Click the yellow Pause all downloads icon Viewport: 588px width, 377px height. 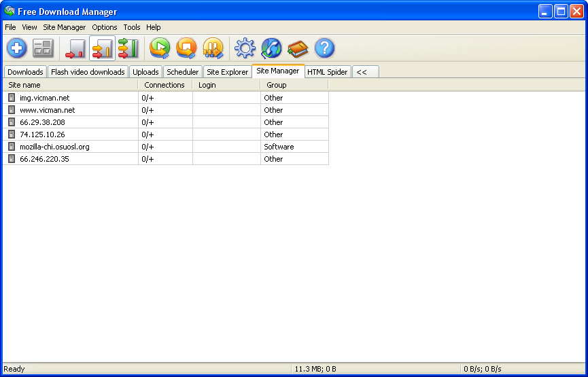[213, 48]
